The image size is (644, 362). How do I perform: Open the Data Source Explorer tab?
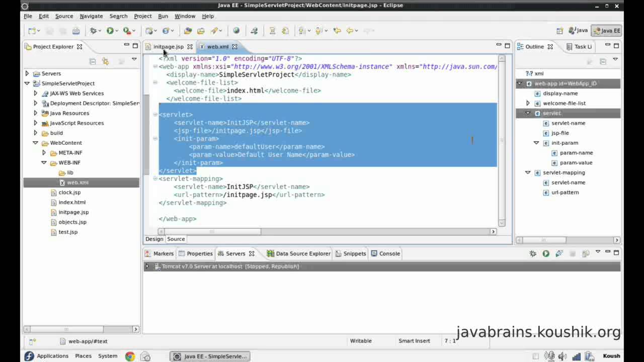[299, 253]
